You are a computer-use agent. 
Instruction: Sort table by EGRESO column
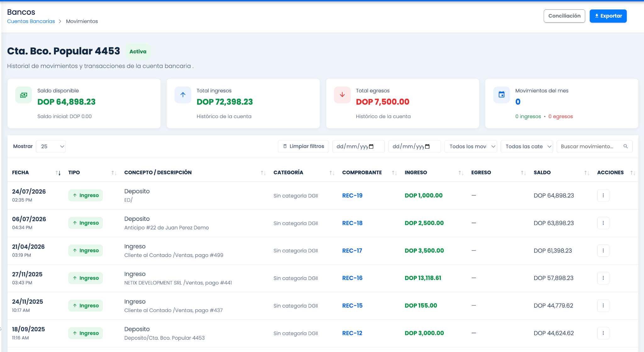click(x=523, y=173)
